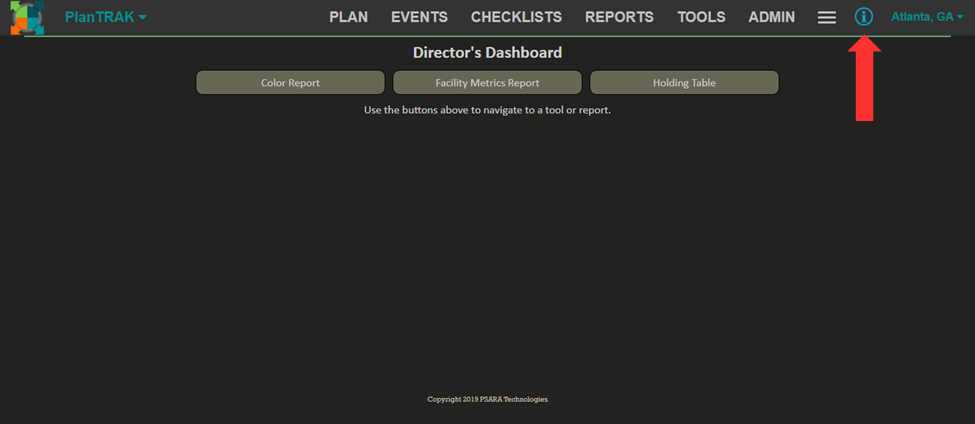
Task: Open the REPORTS menu
Action: [619, 17]
